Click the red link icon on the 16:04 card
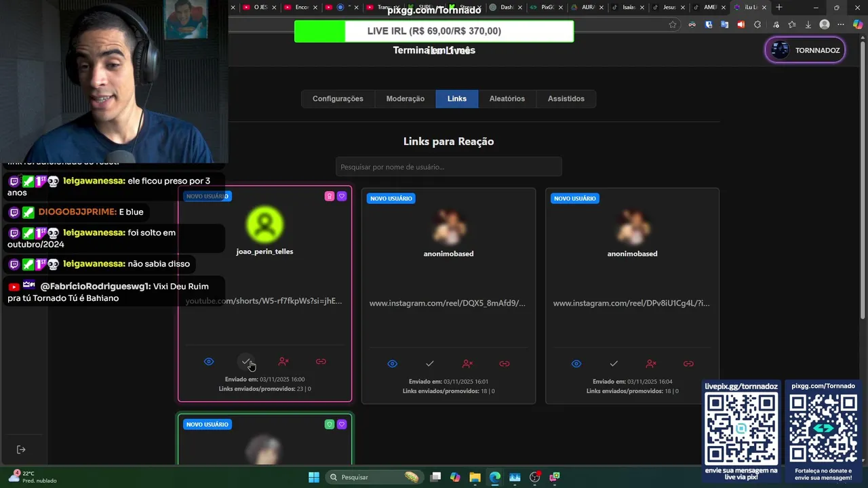Image resolution: width=868 pixels, height=488 pixels. point(688,364)
